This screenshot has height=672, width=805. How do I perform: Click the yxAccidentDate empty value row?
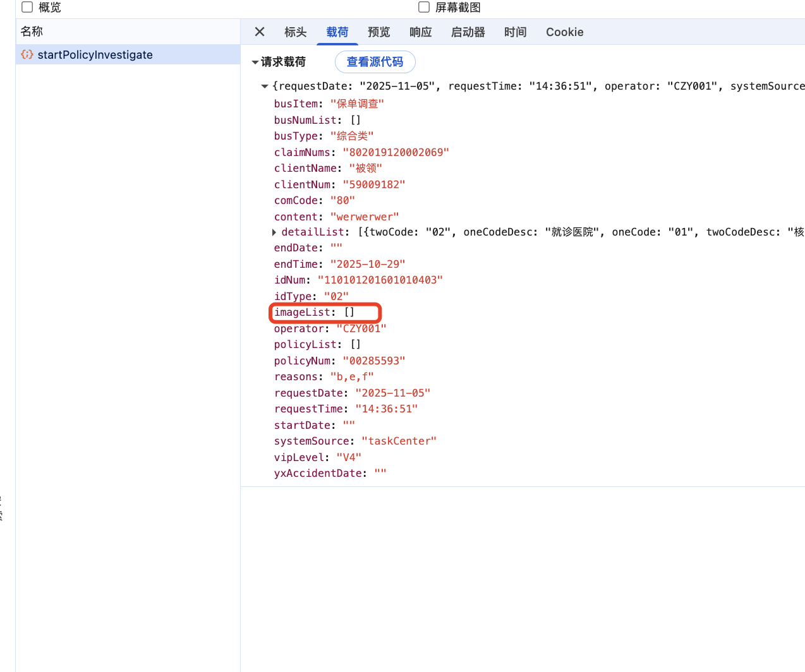[330, 473]
